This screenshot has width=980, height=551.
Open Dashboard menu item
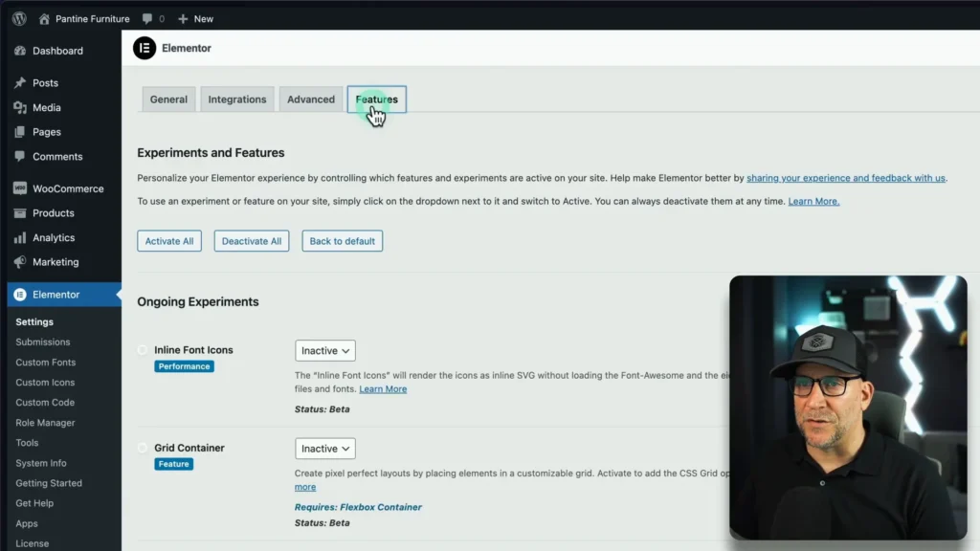57,51
